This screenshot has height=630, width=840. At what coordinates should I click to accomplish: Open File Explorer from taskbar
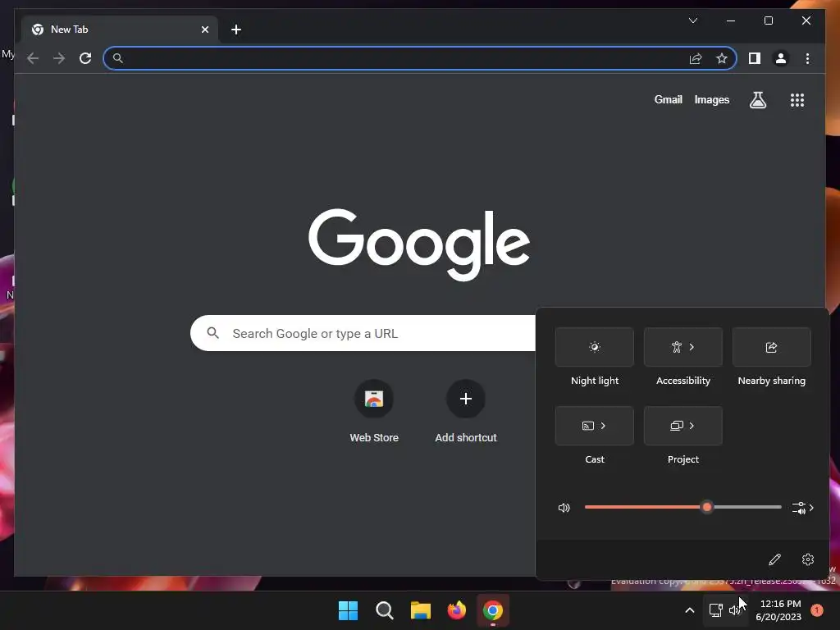click(421, 610)
